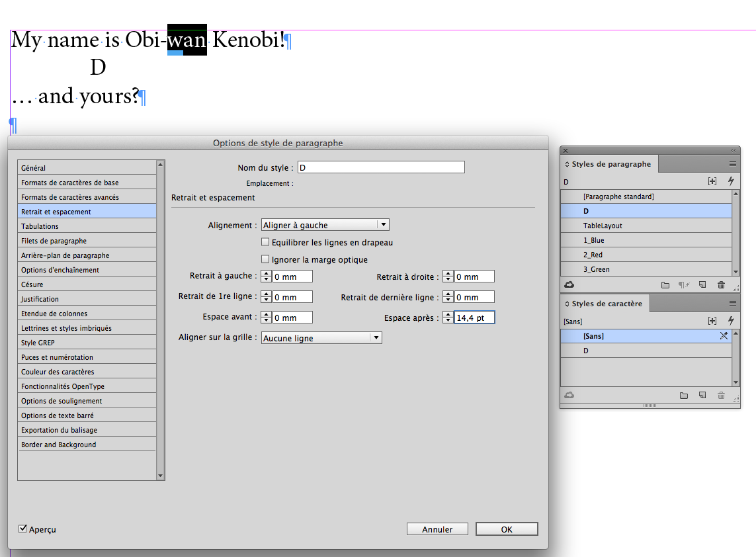The height and width of the screenshot is (557, 756).
Task: Switch to Styles de caractère tab
Action: (605, 304)
